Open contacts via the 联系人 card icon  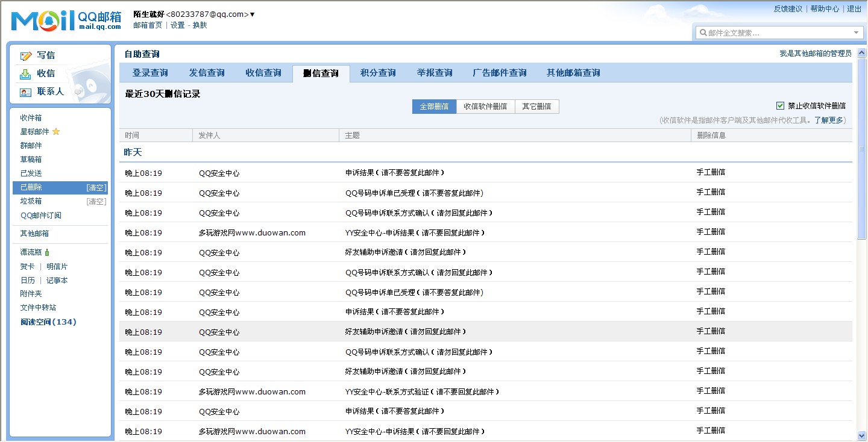click(24, 92)
